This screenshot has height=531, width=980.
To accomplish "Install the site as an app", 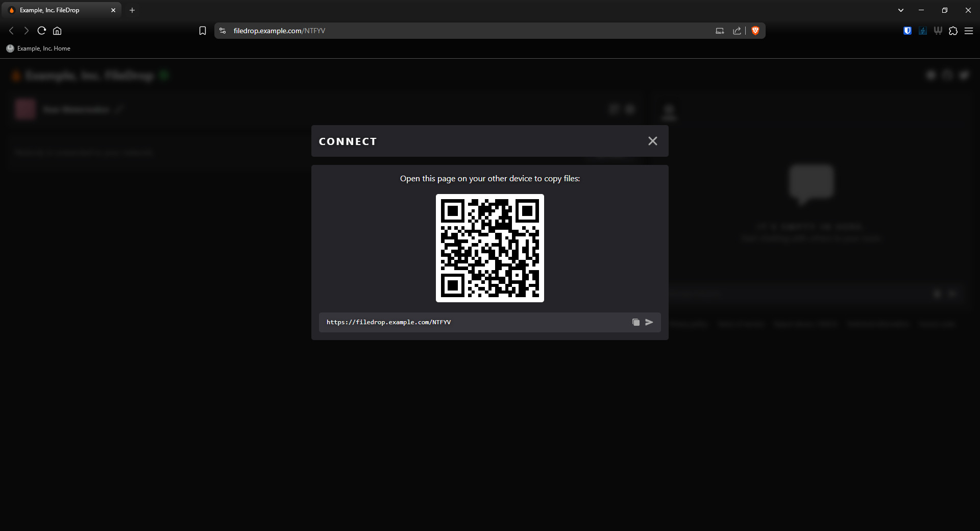I will 720,31.
